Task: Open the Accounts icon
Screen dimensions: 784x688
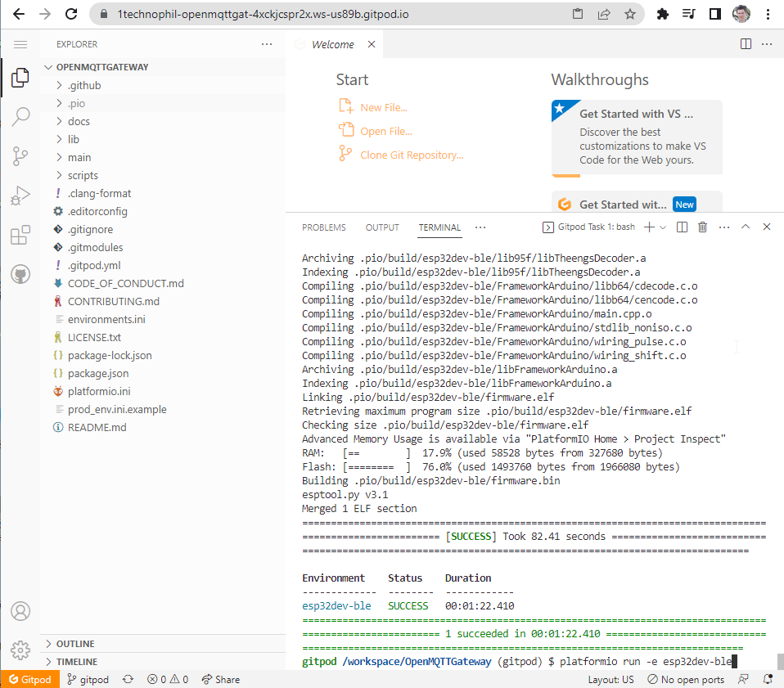Action: pos(20,611)
